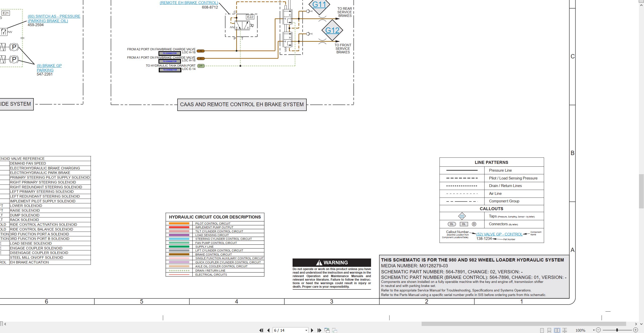The width and height of the screenshot is (644, 333).
Task: Click the 100% zoom value
Action: 580,330
